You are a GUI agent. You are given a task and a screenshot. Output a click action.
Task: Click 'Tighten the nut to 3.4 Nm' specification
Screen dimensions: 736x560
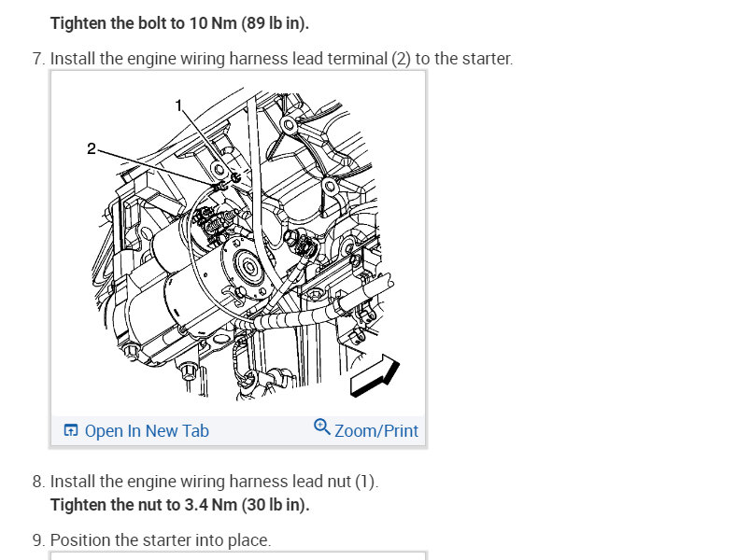tap(179, 505)
